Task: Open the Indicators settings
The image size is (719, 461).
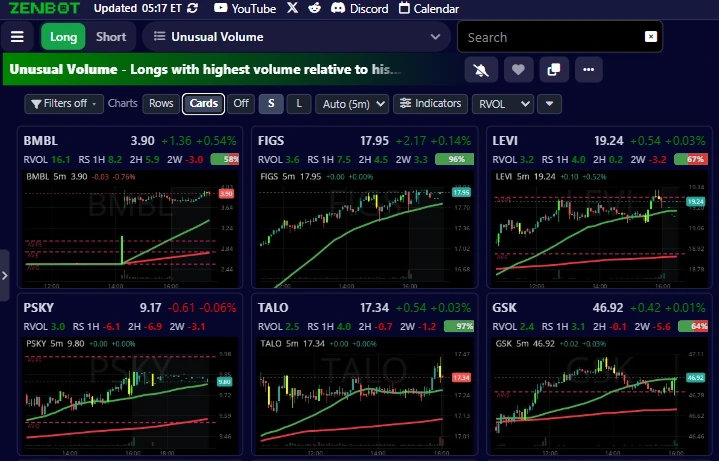Action: click(430, 104)
